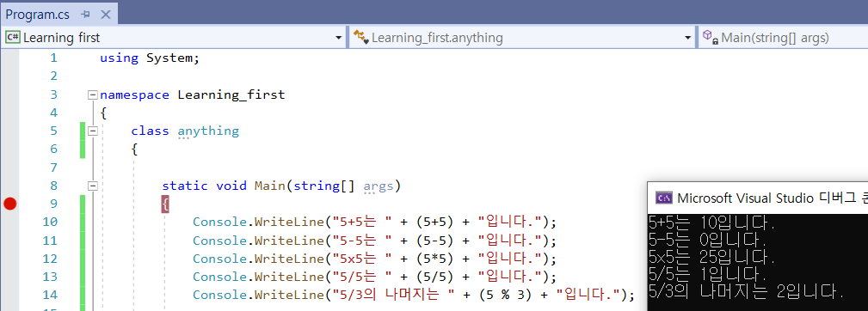Viewport: 868px width, 311px height.
Task: Click the method icon beside Main(string[] args)
Action: 711,38
